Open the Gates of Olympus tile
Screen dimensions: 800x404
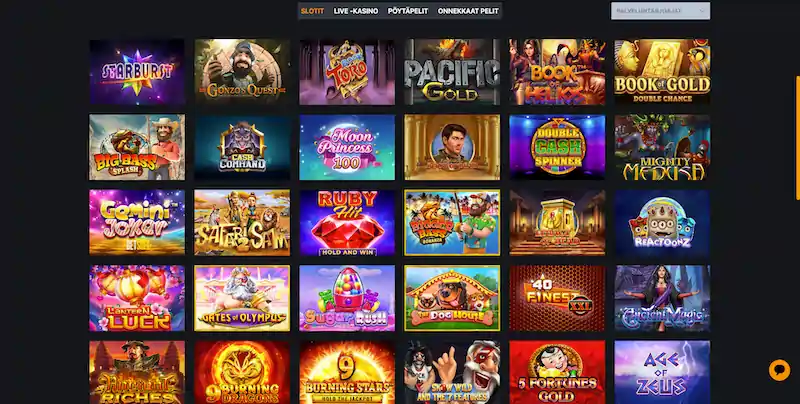[242, 298]
